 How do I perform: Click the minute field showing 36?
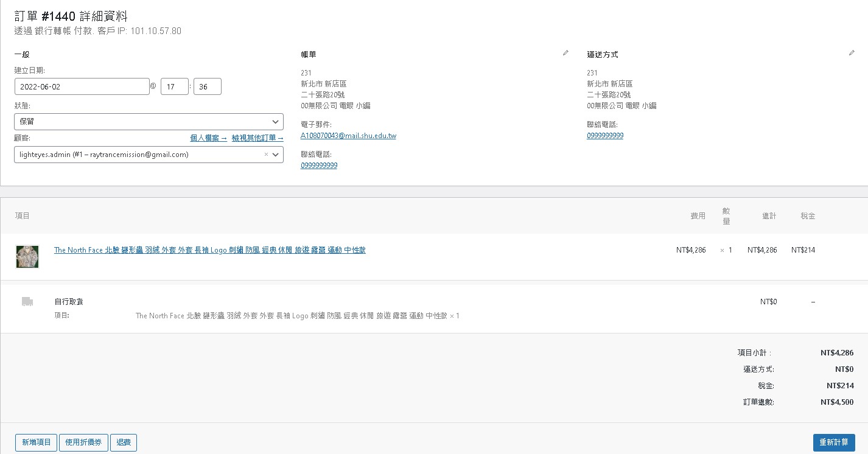click(207, 86)
